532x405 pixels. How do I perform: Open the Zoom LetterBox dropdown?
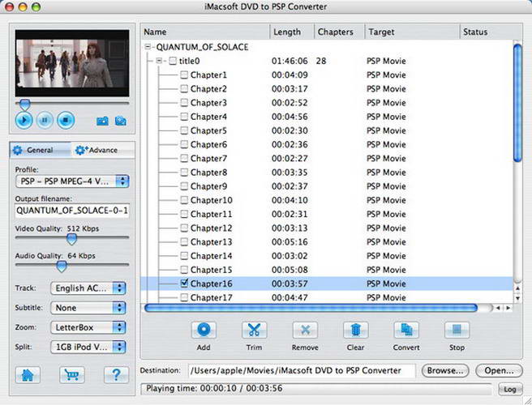pos(88,327)
